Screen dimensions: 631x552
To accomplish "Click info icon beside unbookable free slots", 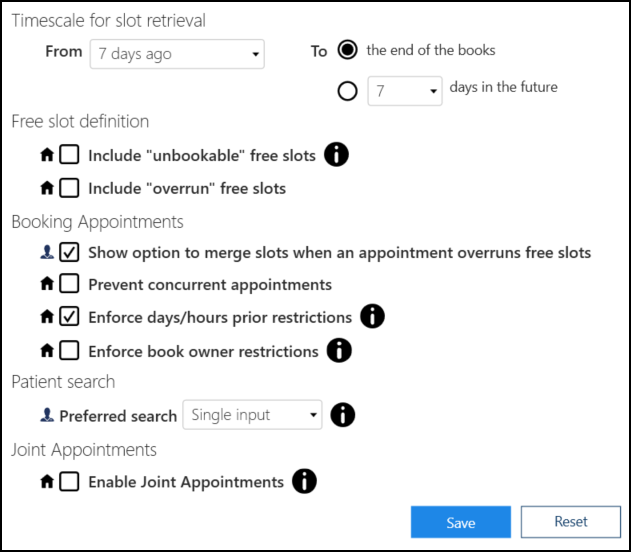I will pyautogui.click(x=337, y=155).
